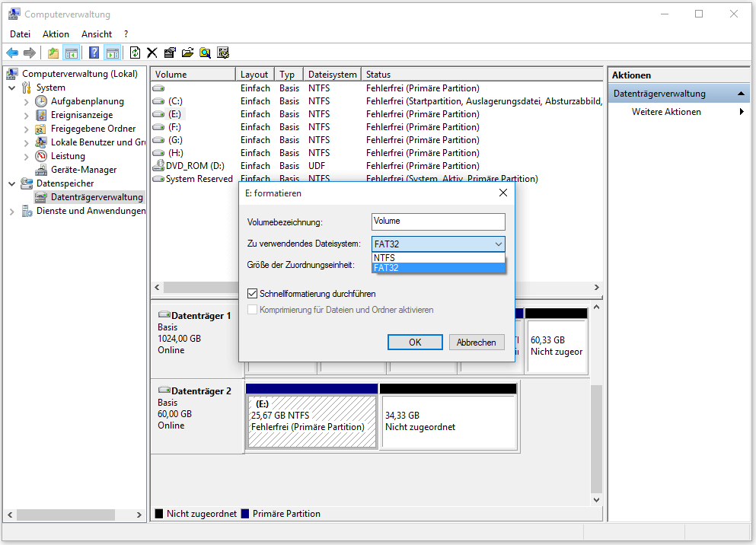Select Lokale Benutzer und Gruppen node
Screen dimensions: 756x545
[98, 142]
